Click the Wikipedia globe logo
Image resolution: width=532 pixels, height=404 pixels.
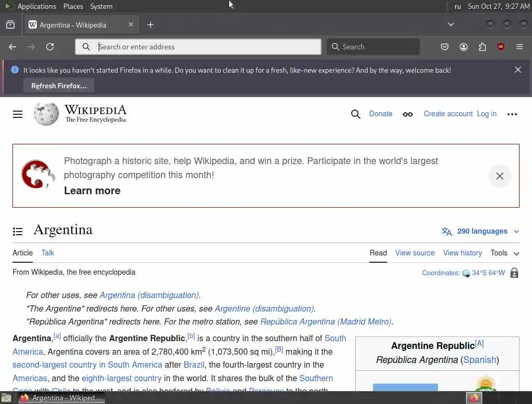tap(46, 114)
